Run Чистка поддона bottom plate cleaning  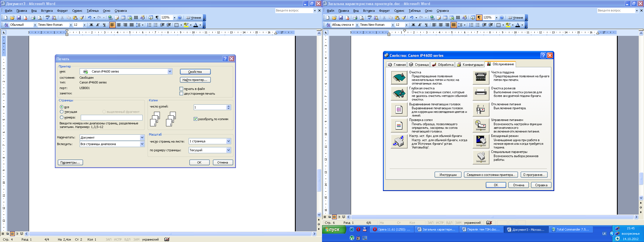pyautogui.click(x=481, y=78)
